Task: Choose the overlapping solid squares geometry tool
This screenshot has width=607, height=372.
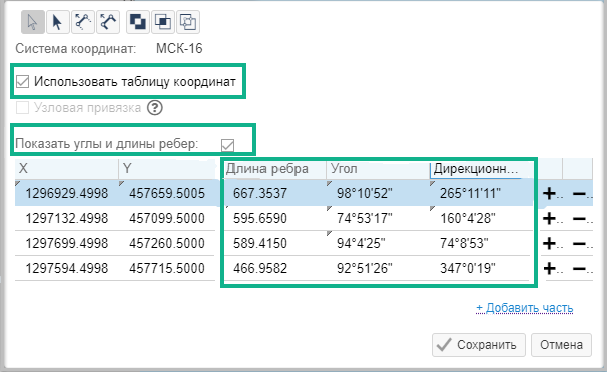Action: [138, 22]
